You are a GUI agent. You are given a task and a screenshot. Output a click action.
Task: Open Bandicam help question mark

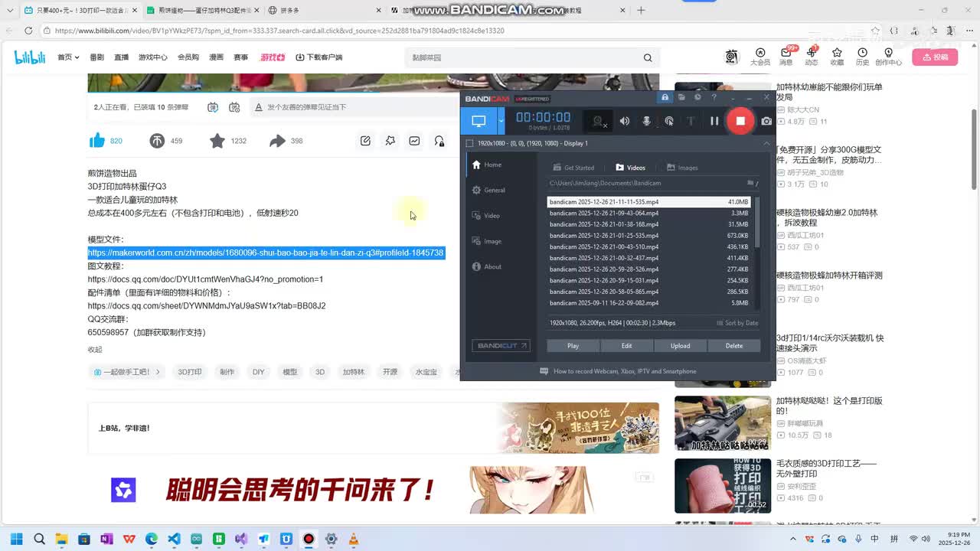coord(714,97)
